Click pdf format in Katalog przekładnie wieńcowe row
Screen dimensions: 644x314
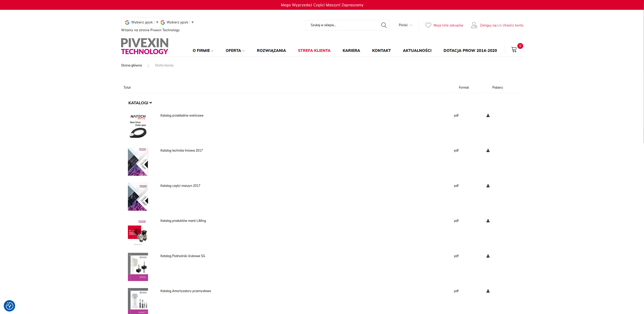(456, 116)
